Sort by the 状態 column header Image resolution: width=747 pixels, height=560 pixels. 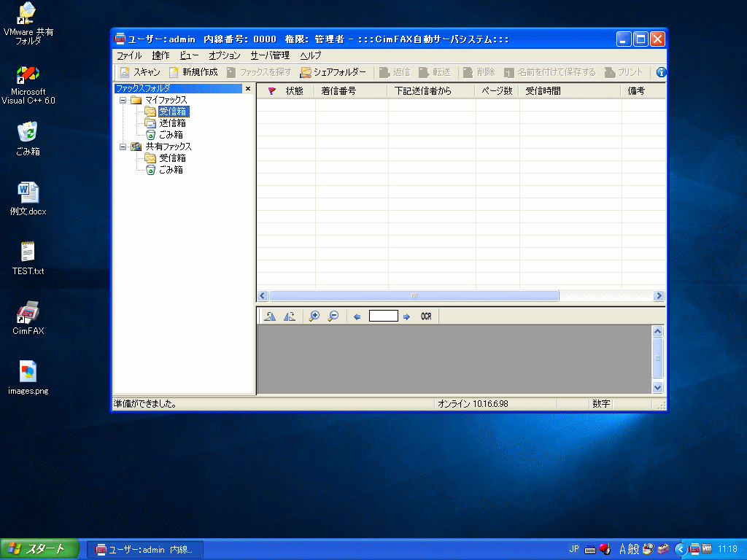(x=295, y=91)
